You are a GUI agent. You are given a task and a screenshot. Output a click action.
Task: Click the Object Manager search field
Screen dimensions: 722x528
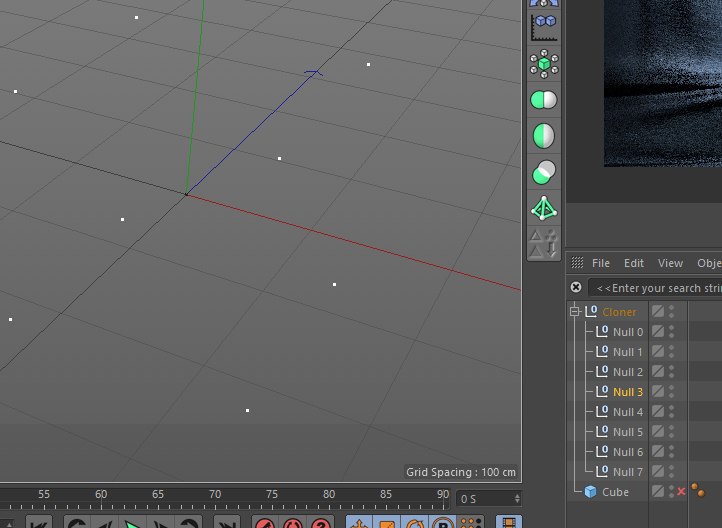click(655, 288)
